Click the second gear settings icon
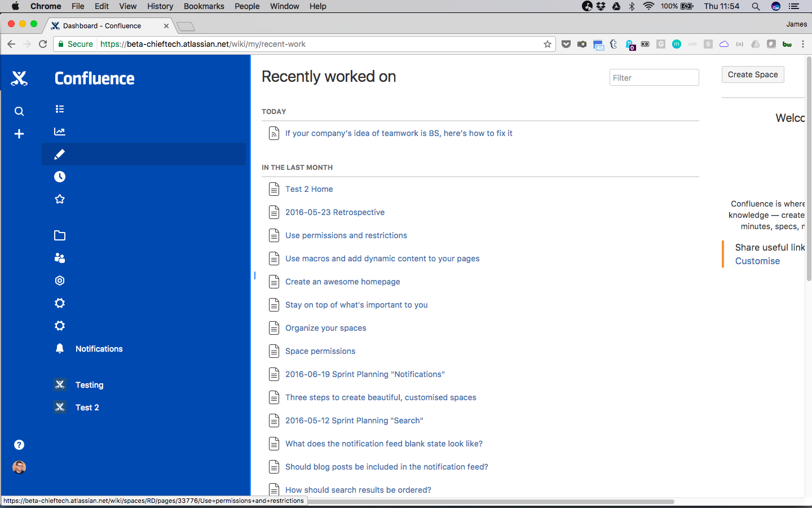The image size is (812, 508). pos(60,326)
